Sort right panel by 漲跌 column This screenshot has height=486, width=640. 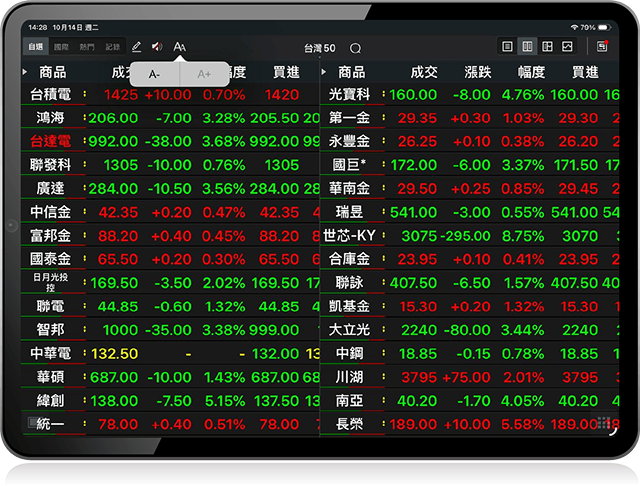(478, 72)
